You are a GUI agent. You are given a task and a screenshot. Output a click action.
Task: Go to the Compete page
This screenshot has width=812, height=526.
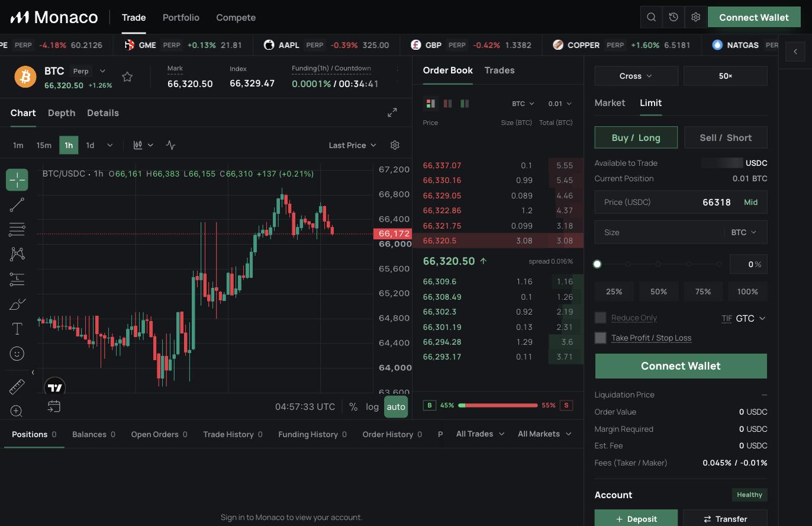click(x=236, y=17)
